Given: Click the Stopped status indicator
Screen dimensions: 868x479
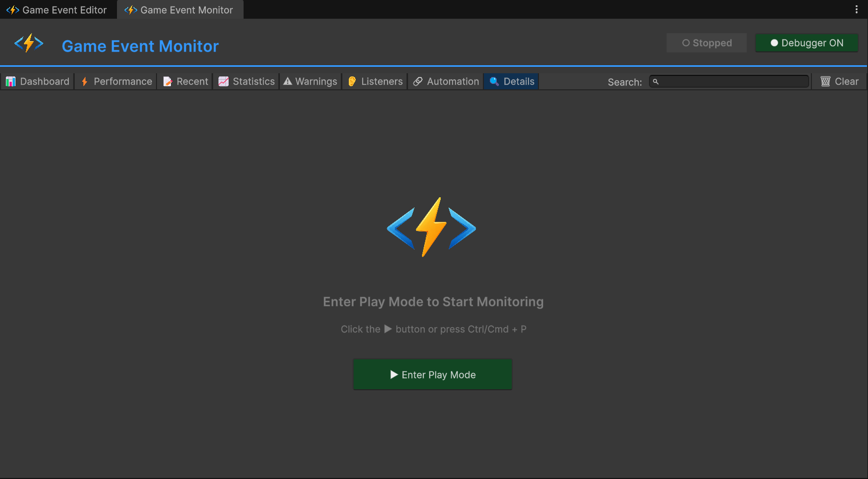Looking at the screenshot, I should 707,43.
